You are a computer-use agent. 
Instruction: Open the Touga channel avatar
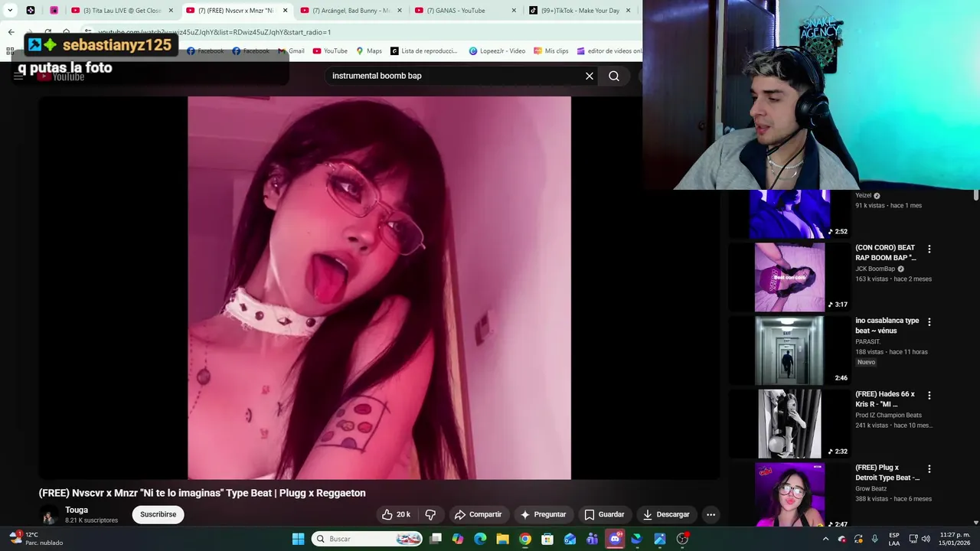pos(48,515)
